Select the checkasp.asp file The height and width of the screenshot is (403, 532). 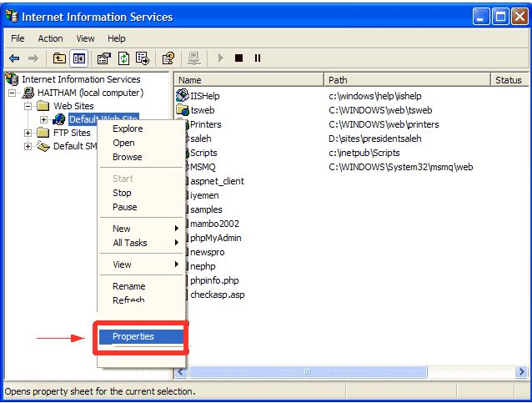click(217, 295)
